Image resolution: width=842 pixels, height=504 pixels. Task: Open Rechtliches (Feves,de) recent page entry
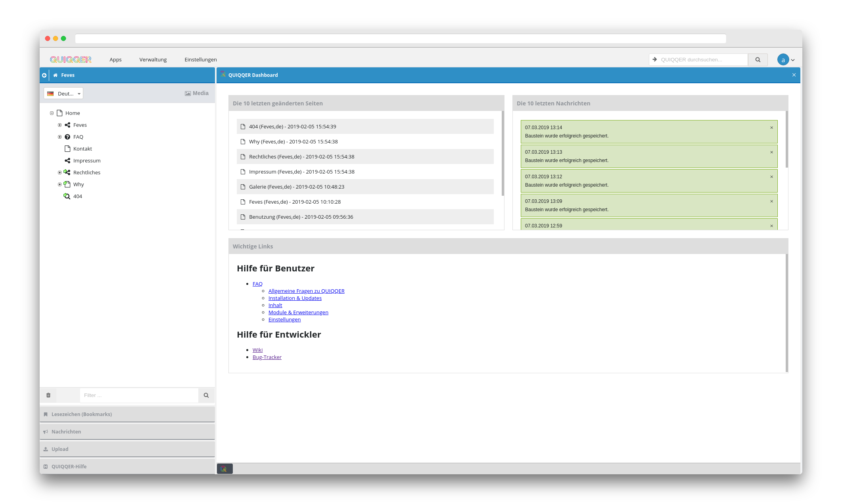(365, 157)
